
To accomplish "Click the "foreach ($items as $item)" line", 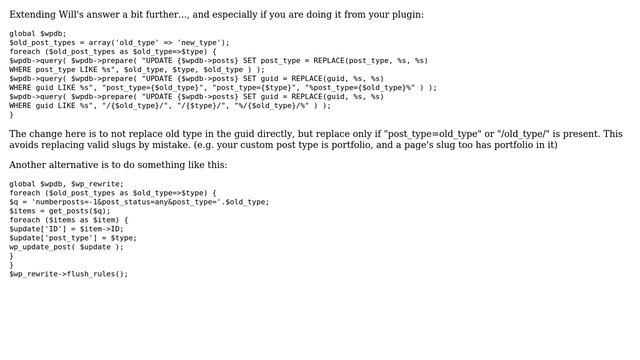I will [69, 220].
